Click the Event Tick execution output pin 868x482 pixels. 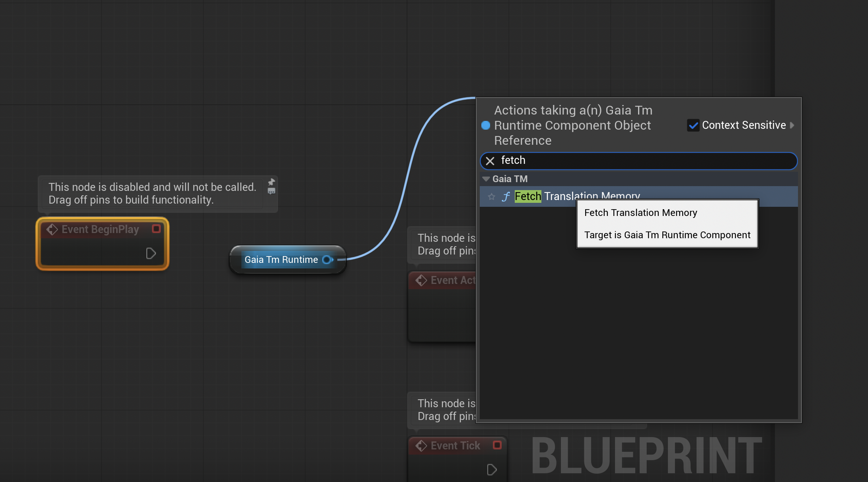pyautogui.click(x=492, y=470)
